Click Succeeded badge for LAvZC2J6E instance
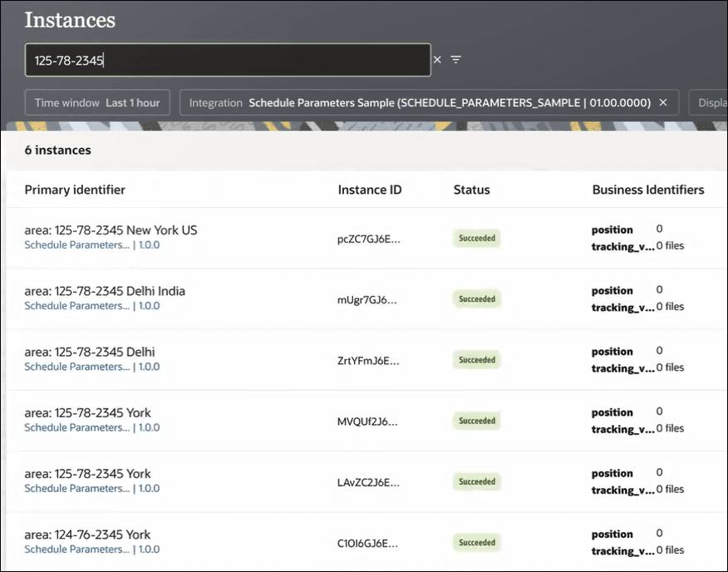Screen dimensions: 728x572 477,481
